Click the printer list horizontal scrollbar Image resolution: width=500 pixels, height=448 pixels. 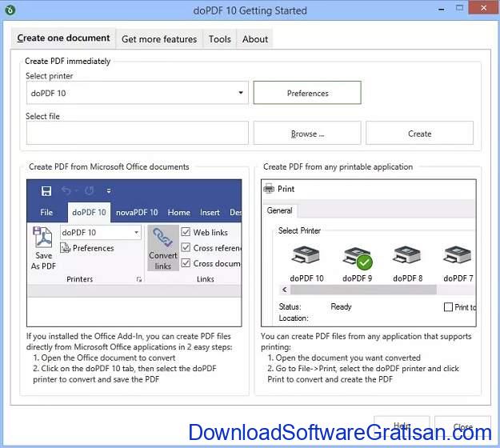tap(363, 290)
